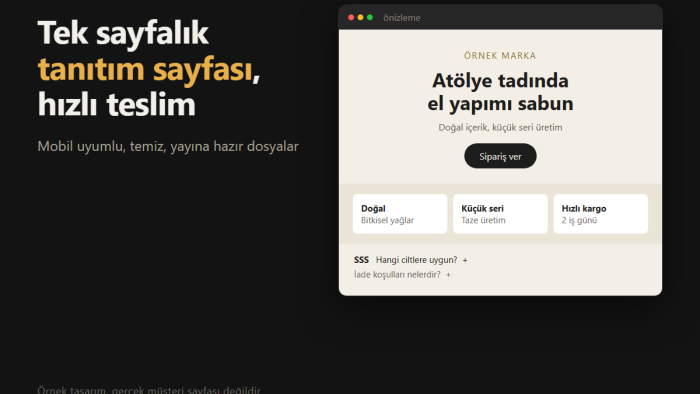Select the 'Küçük seri' feature card

[x=500, y=214]
